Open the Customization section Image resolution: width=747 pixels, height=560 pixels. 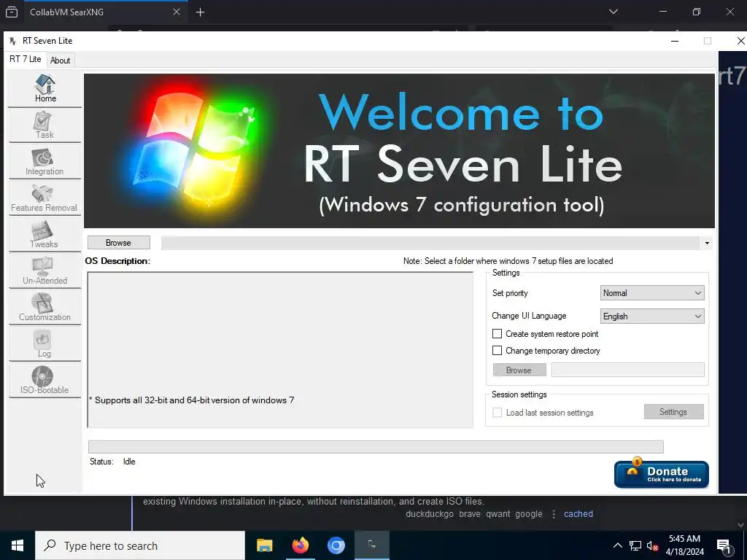(x=44, y=308)
